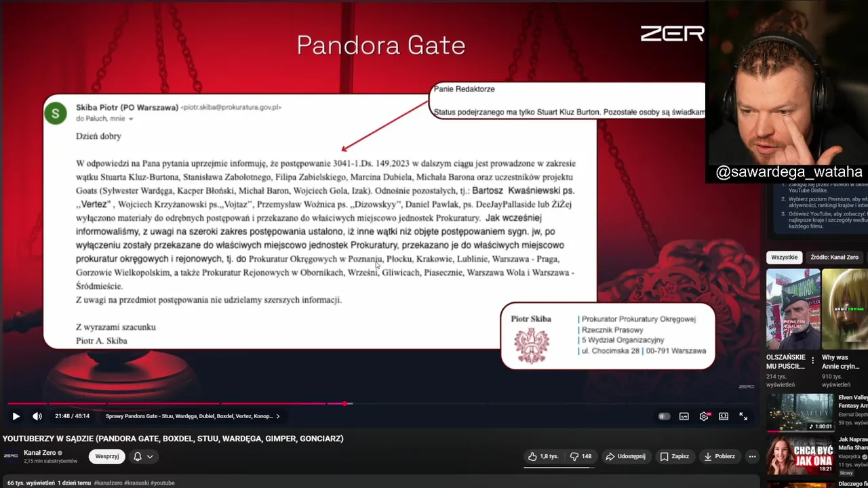Image resolution: width=868 pixels, height=488 pixels.
Task: Mute the video volume
Action: (x=37, y=416)
